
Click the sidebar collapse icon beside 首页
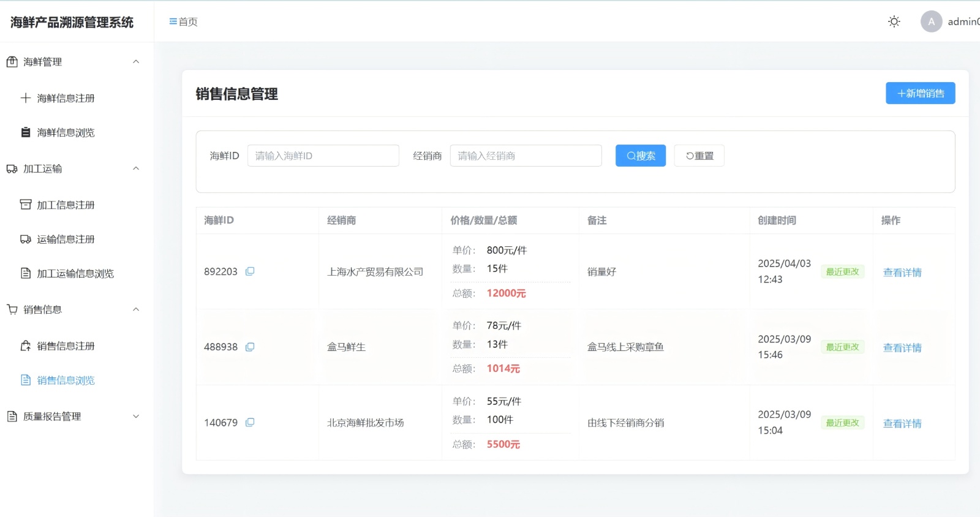tap(173, 22)
